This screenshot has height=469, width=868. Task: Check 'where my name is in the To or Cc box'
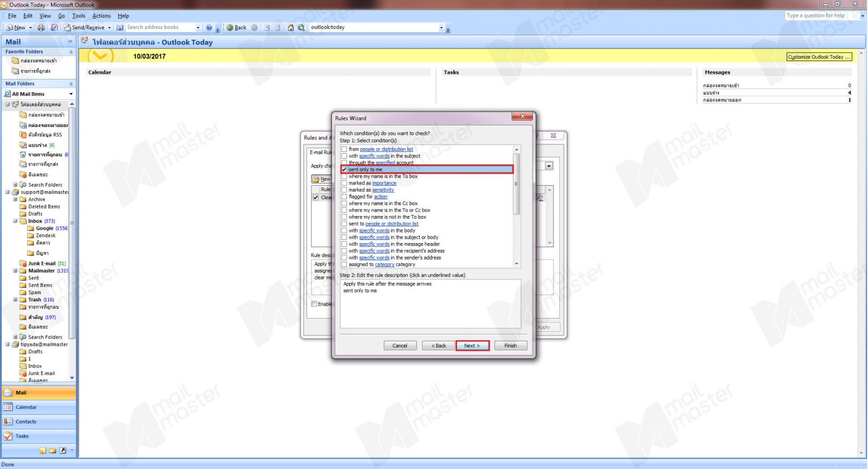tap(344, 210)
